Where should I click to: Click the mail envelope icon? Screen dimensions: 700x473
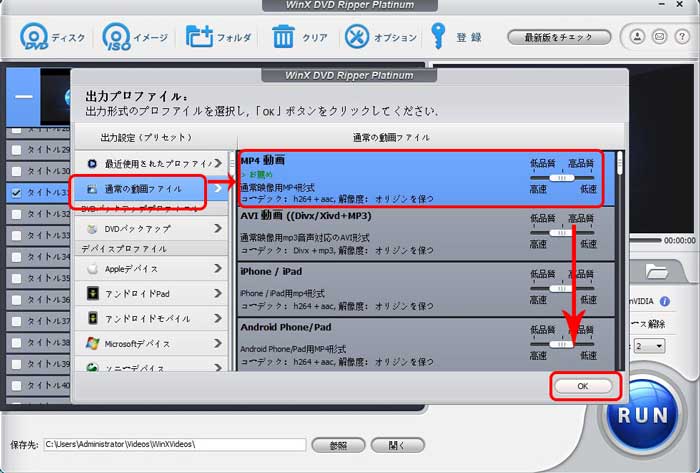[x=659, y=37]
